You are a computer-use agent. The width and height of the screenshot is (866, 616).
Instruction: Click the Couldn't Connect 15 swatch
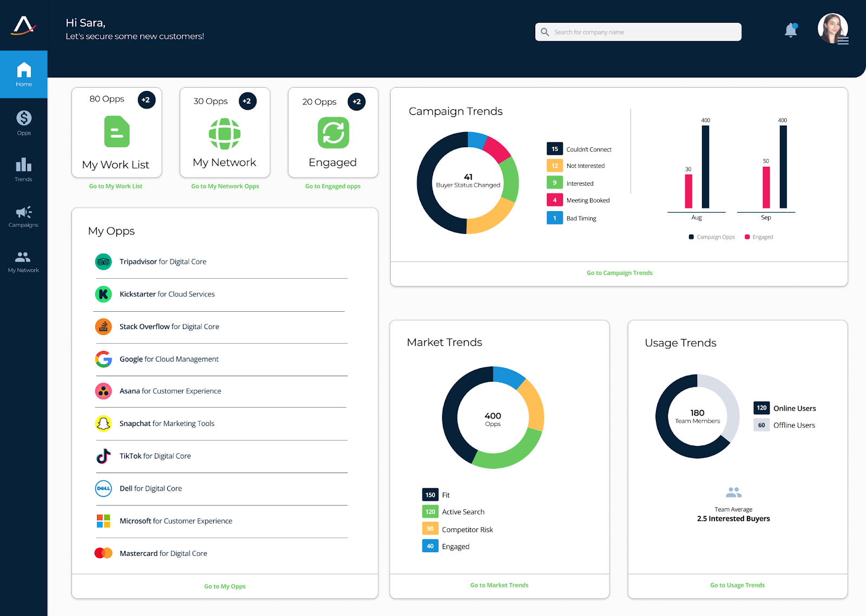pos(555,149)
